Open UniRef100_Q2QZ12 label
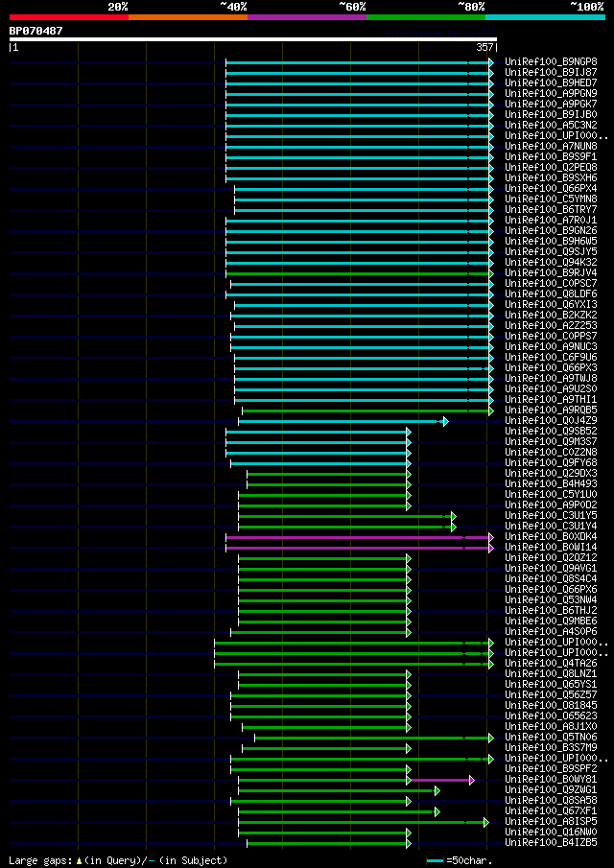Viewport: 614px width, 868px height. (551, 558)
